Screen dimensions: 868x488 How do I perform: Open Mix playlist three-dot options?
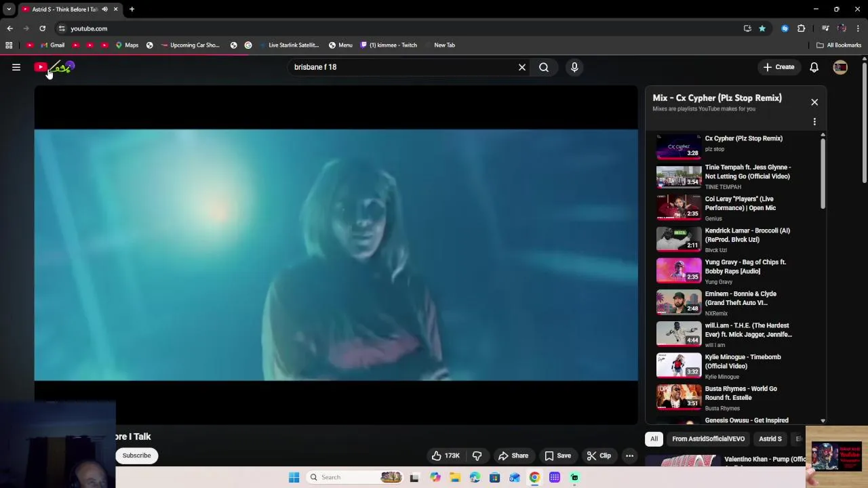[814, 122]
